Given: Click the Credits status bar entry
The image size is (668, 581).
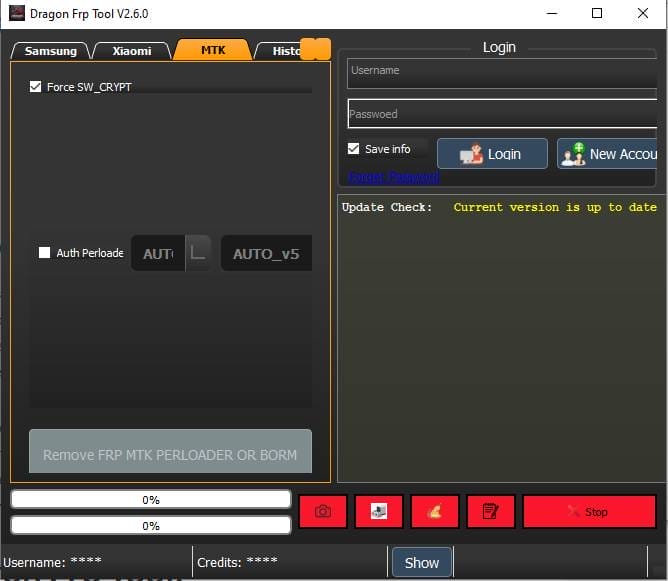Looking at the screenshot, I should 237,562.
